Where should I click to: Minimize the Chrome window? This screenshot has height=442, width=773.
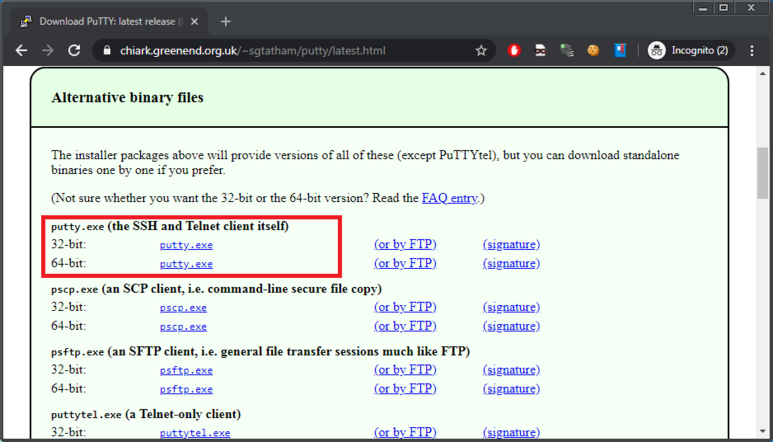(x=703, y=8)
